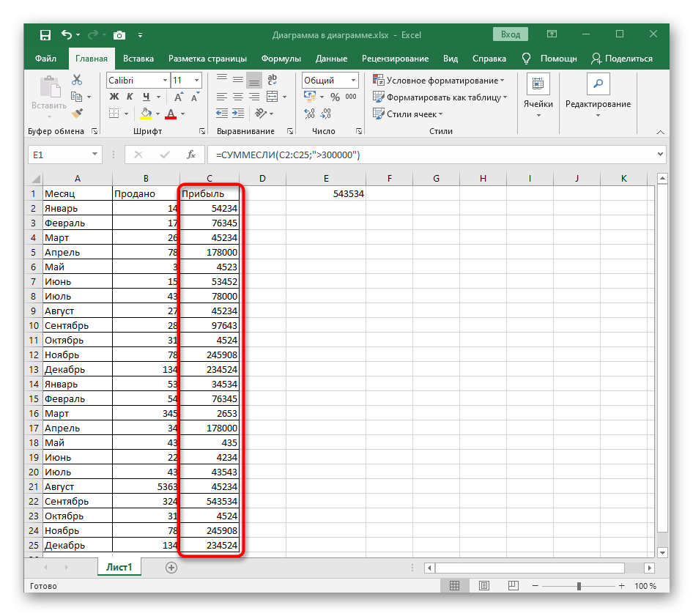Click the zoom slider handle
The image size is (693, 616).
pyautogui.click(x=579, y=586)
